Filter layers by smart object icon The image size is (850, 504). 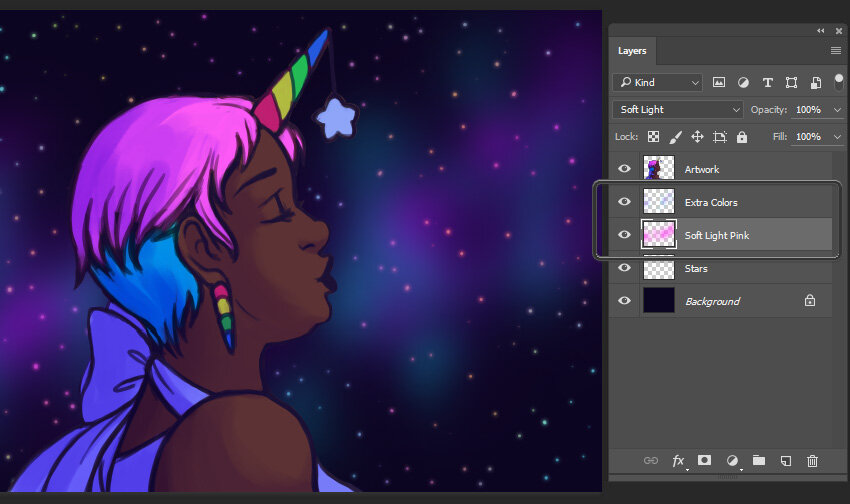pos(815,82)
